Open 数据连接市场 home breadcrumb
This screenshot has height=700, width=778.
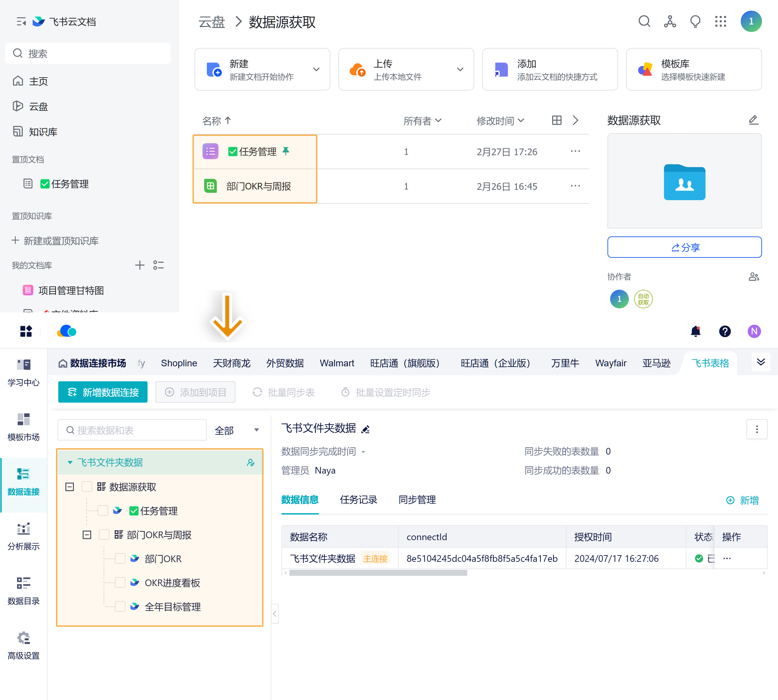92,363
